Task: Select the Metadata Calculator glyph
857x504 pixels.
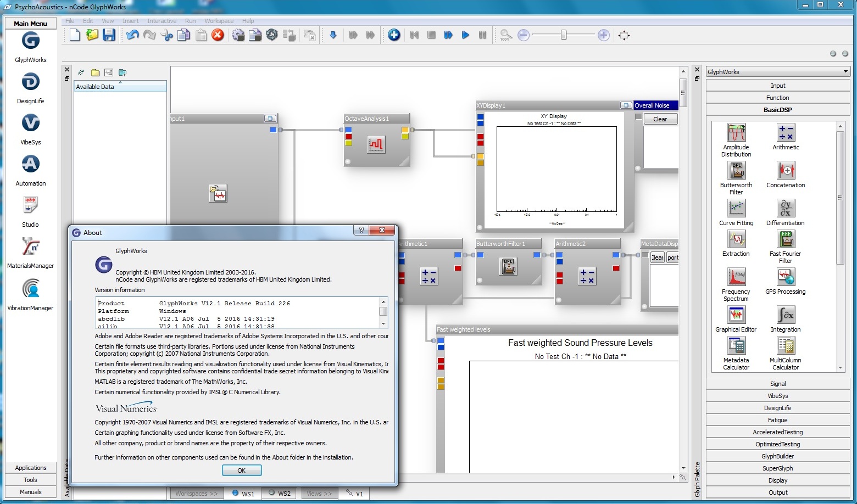Action: tap(736, 354)
